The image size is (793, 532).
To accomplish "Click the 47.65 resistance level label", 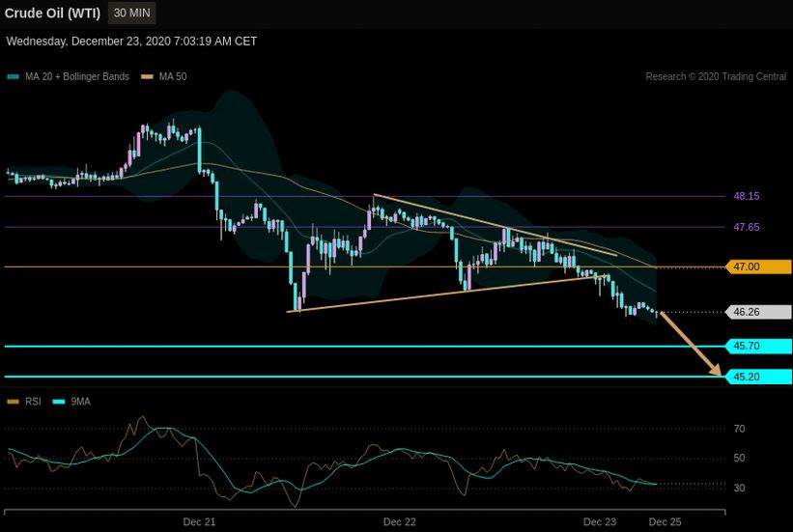I will tap(747, 227).
